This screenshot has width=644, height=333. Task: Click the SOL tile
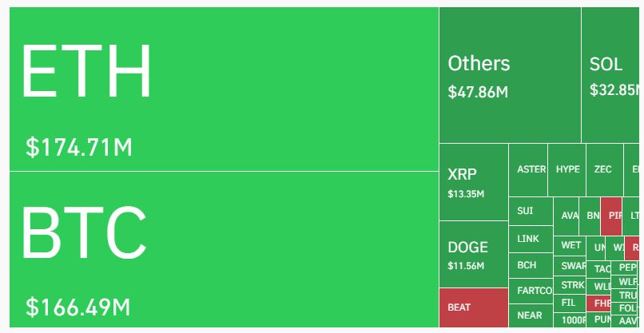coord(612,76)
